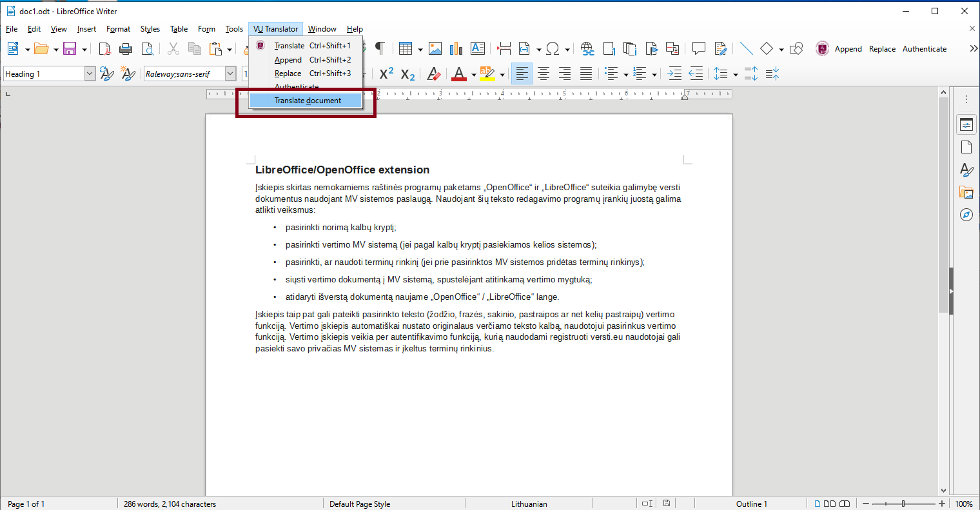The image size is (980, 510).
Task: Choose Translate document in the menu
Action: (x=306, y=101)
